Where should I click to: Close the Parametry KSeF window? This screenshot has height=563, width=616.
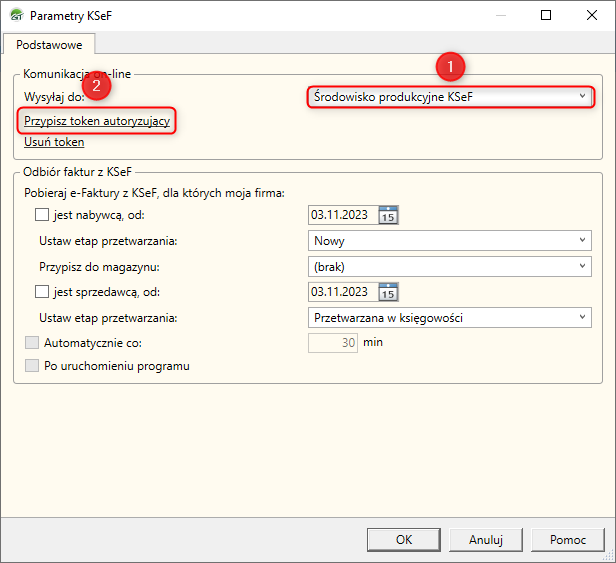tap(589, 16)
